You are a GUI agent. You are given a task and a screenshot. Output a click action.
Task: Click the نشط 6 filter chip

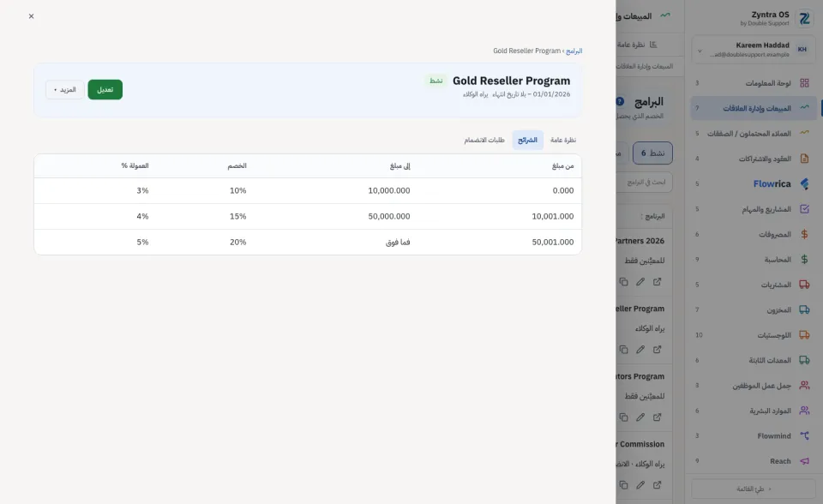click(652, 153)
